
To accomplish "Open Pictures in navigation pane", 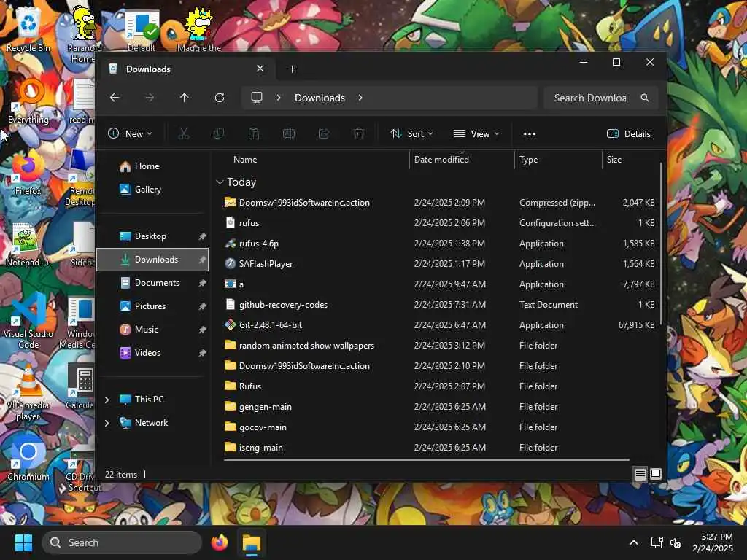I will (x=152, y=306).
